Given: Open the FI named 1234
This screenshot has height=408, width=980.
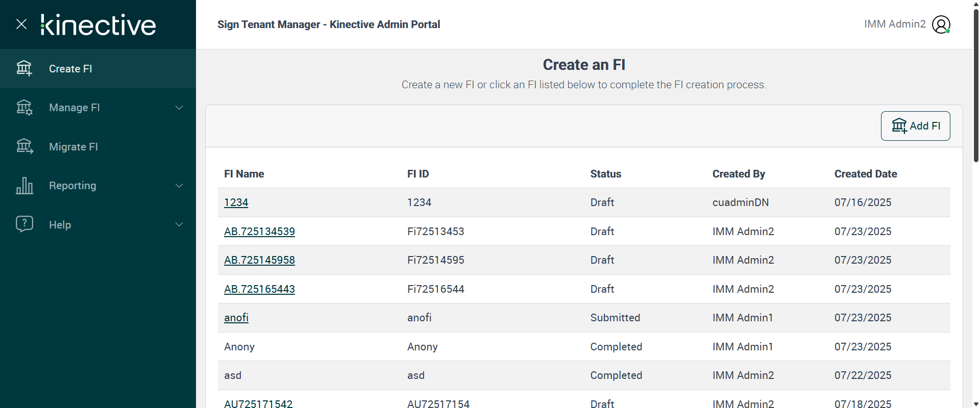Looking at the screenshot, I should click(x=236, y=202).
